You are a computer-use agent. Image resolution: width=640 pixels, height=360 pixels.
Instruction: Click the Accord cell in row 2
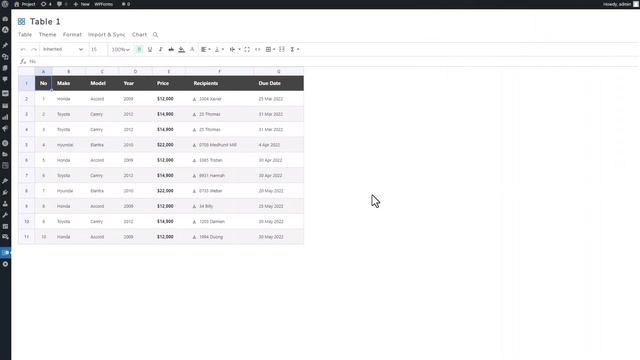pyautogui.click(x=102, y=99)
